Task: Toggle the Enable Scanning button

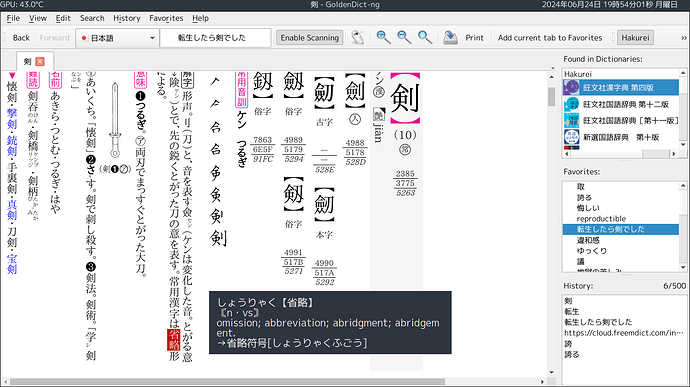Action: [310, 38]
